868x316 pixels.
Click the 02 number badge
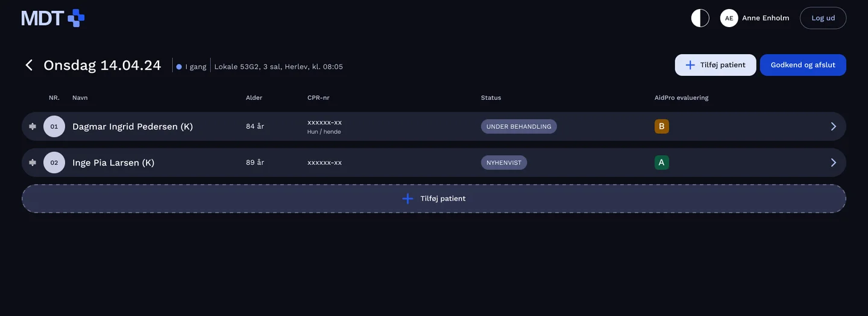point(54,163)
